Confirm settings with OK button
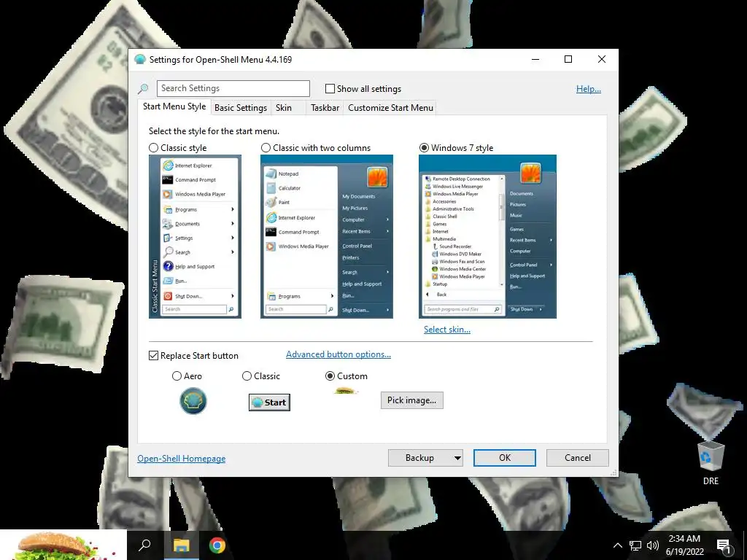 tap(505, 458)
